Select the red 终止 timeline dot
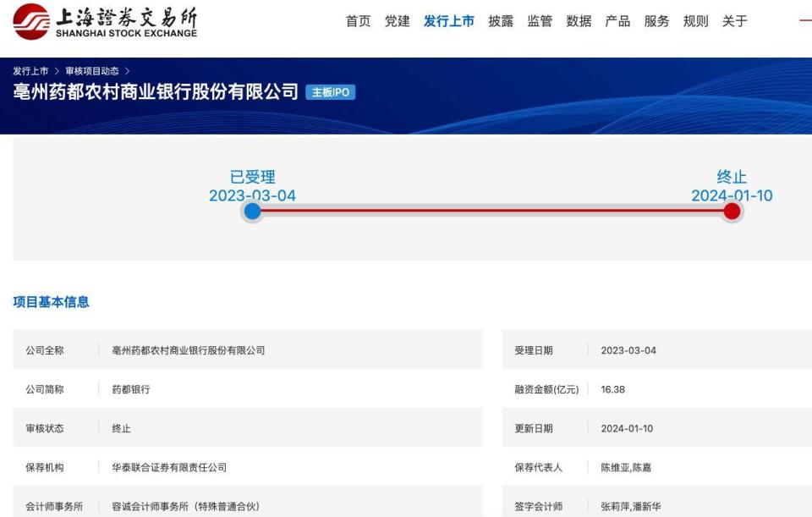Image resolution: width=812 pixels, height=517 pixels. point(732,211)
